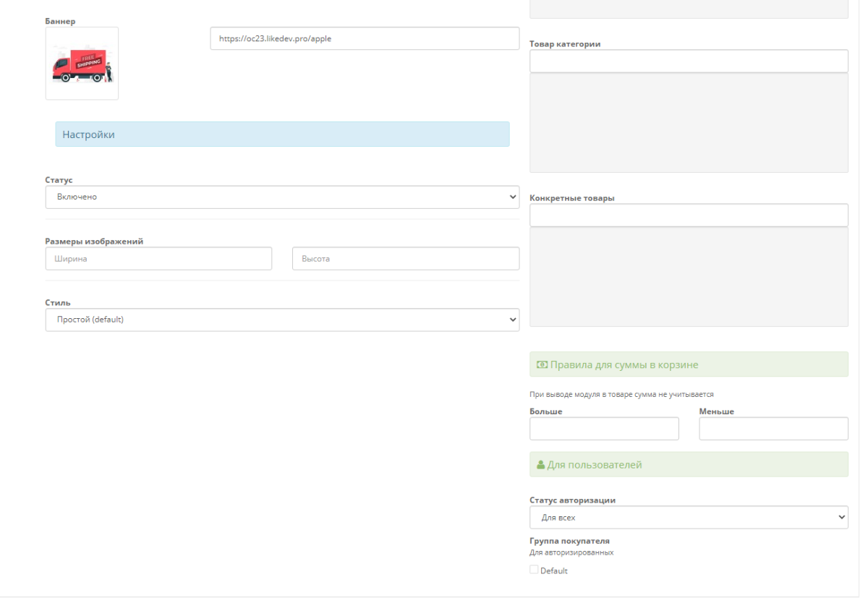The width and height of the screenshot is (868, 603).
Task: Click the note about sum not counted
Action: 621,395
